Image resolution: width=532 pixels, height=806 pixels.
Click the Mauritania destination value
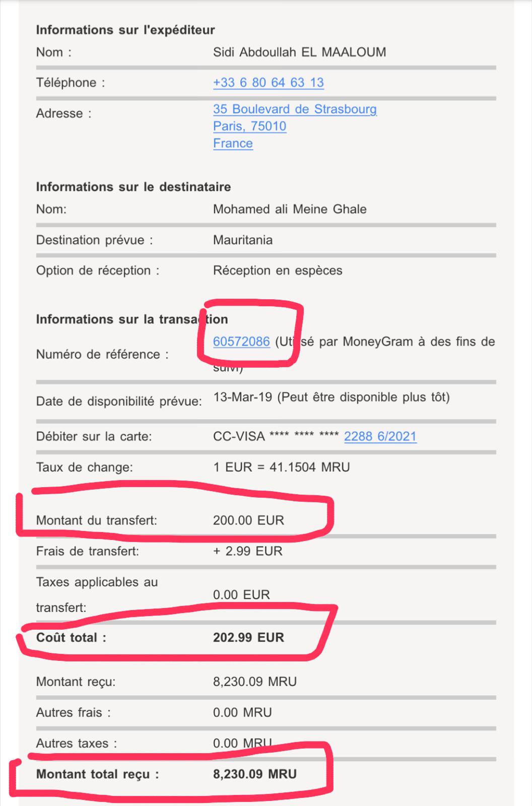tap(243, 240)
